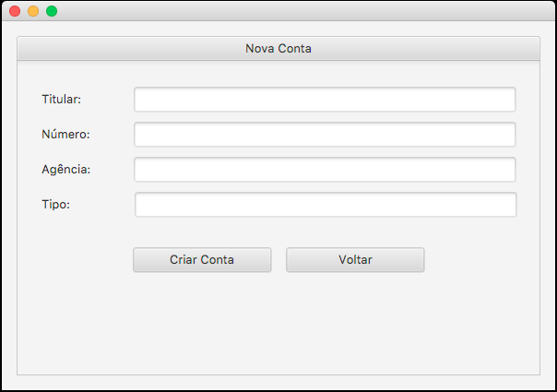Click the Nova Conta panel header
The width and height of the screenshot is (557, 392).
tap(278, 48)
